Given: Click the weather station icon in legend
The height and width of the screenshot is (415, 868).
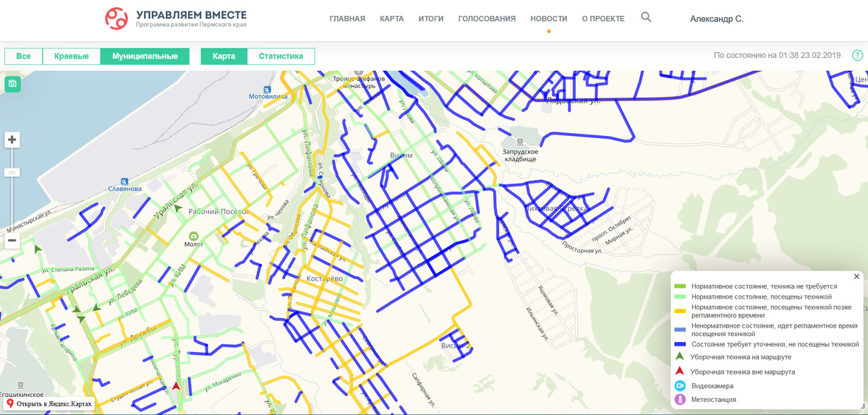Looking at the screenshot, I should tap(680, 399).
